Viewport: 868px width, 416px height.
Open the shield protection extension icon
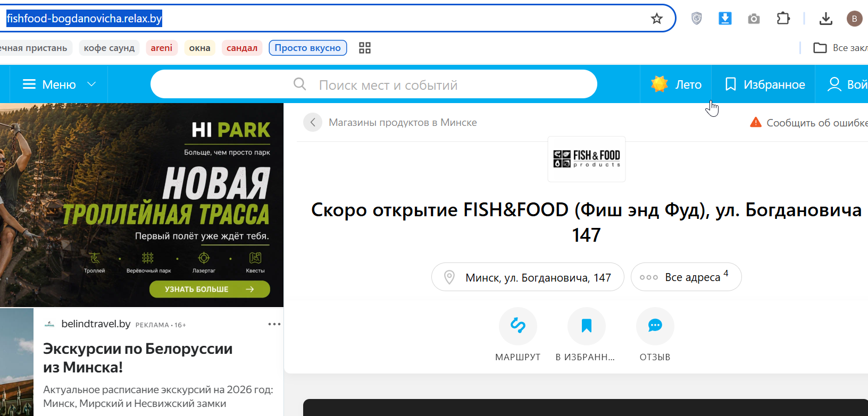pos(696,19)
